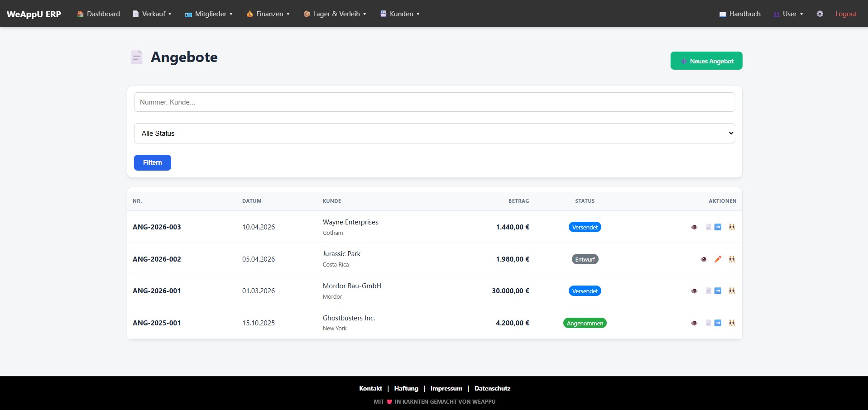View offer ANG-2026-001 via eye icon
The height and width of the screenshot is (410, 868).
click(x=694, y=291)
